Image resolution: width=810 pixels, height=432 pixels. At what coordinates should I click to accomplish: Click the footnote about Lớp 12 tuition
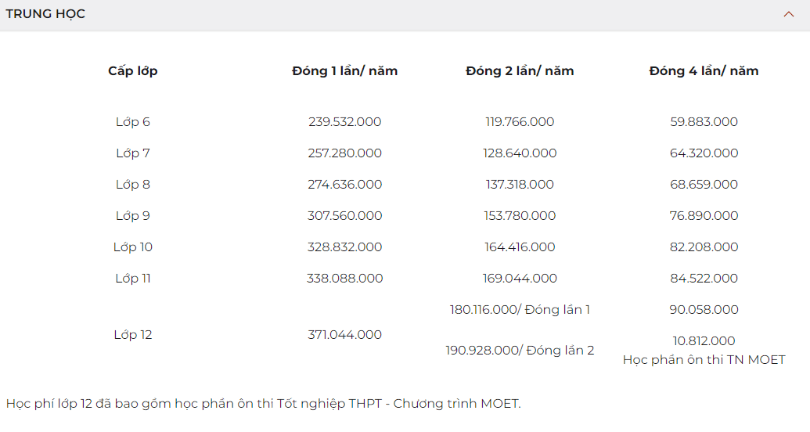coord(263,404)
